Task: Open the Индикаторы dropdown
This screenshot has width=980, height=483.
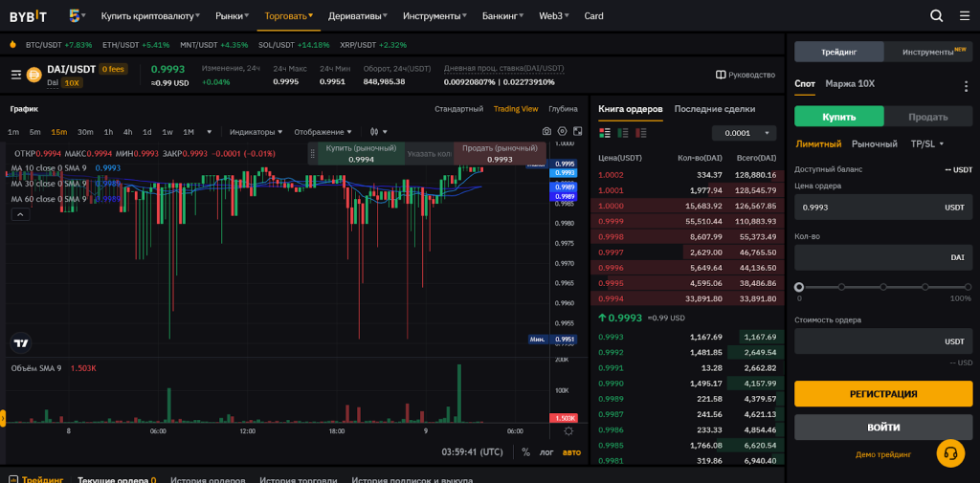Action: 256,132
